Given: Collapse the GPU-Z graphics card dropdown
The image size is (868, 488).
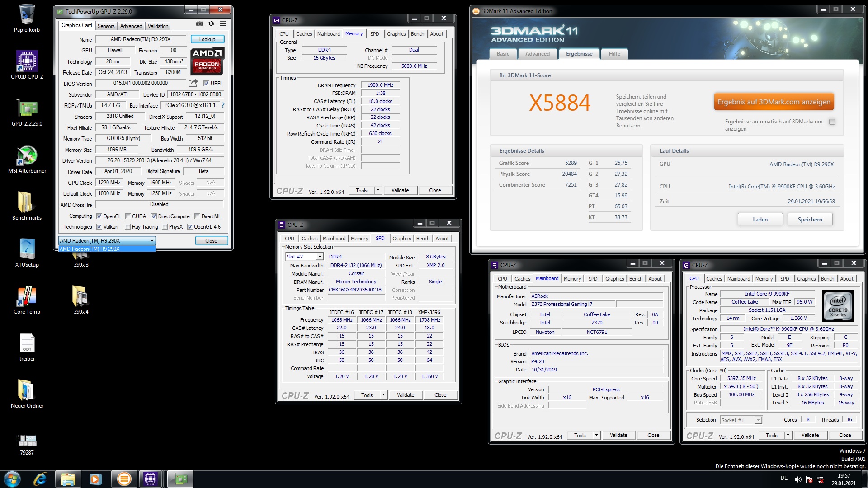Looking at the screenshot, I should tap(152, 241).
